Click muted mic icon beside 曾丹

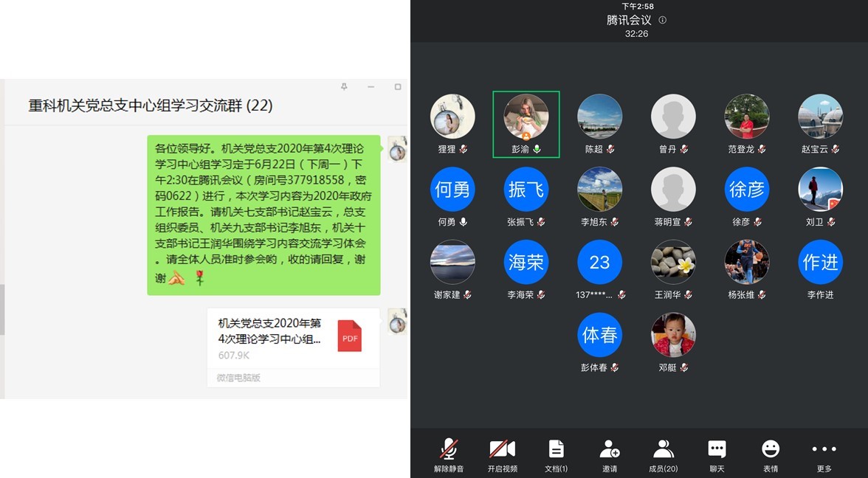click(x=683, y=149)
